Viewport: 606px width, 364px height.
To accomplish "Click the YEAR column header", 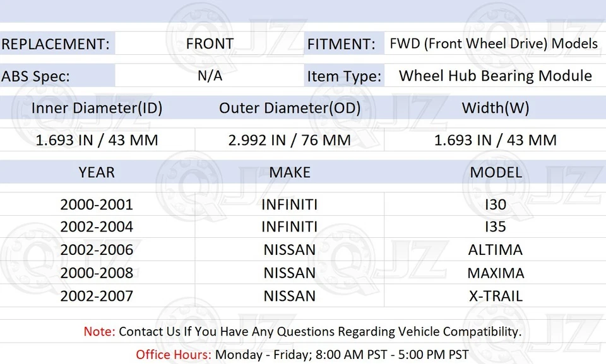I will 97,172.
